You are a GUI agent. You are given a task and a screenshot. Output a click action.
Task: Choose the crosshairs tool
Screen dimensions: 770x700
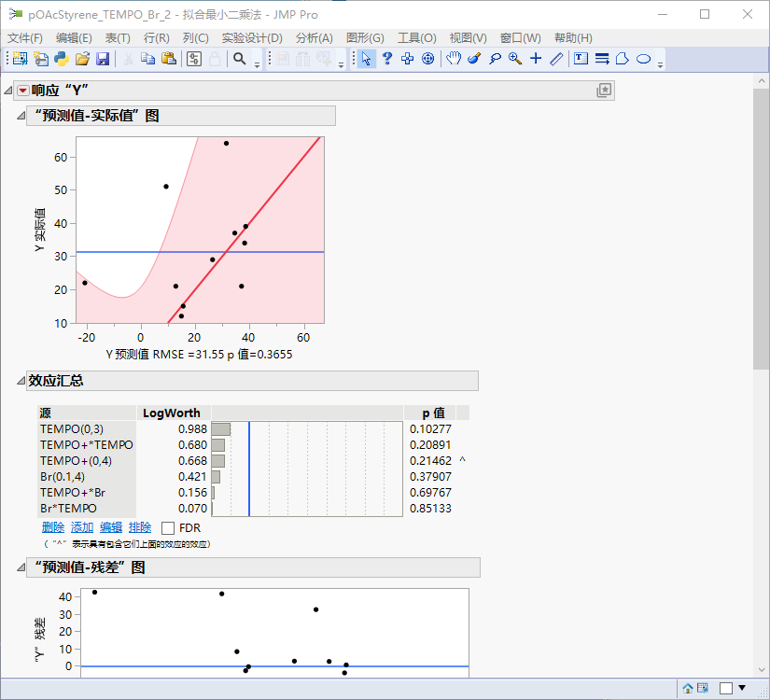pos(536,59)
